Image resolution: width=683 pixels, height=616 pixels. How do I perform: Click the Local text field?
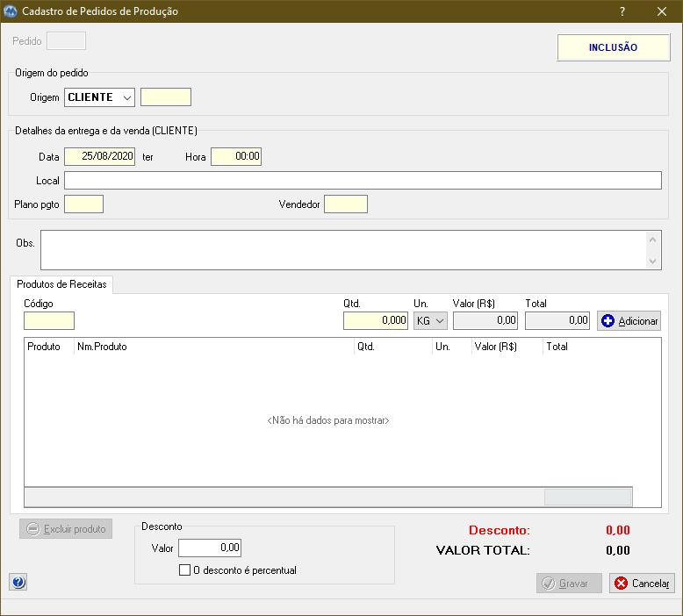(x=363, y=180)
